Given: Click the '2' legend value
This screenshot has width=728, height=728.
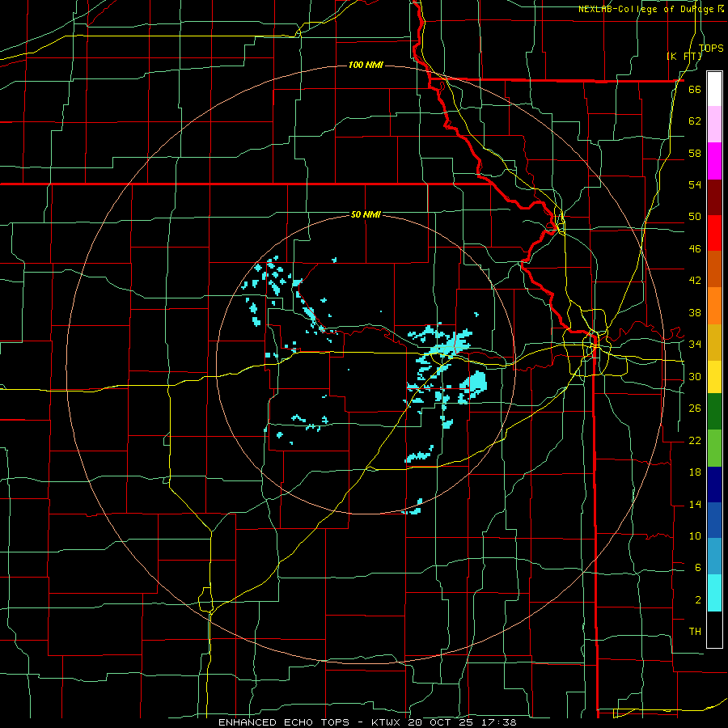Looking at the screenshot, I should tap(697, 600).
